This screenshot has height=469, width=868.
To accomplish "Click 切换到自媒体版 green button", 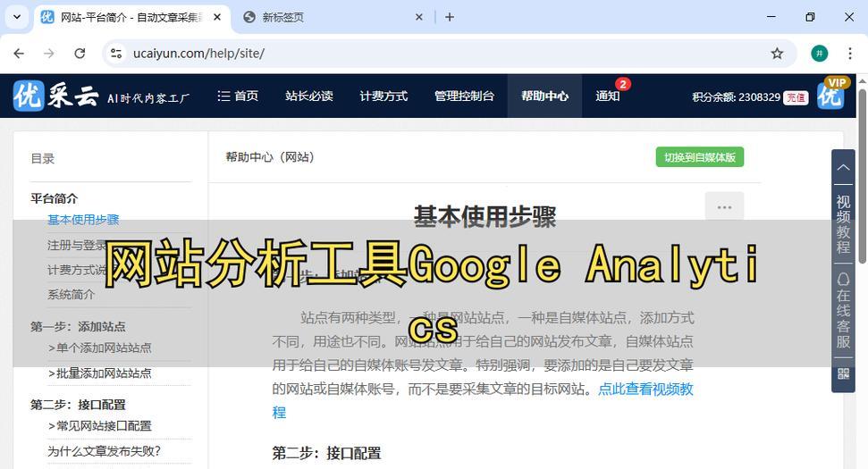I will click(700, 157).
